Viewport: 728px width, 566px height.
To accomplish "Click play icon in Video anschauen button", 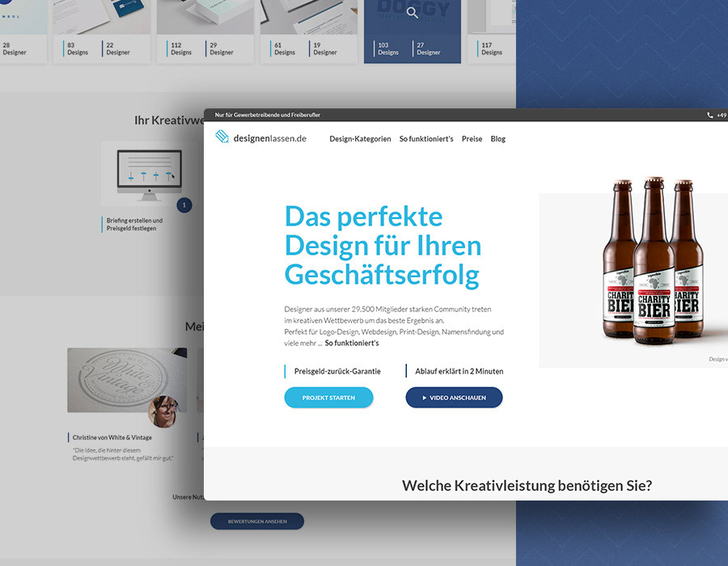I will tap(425, 398).
